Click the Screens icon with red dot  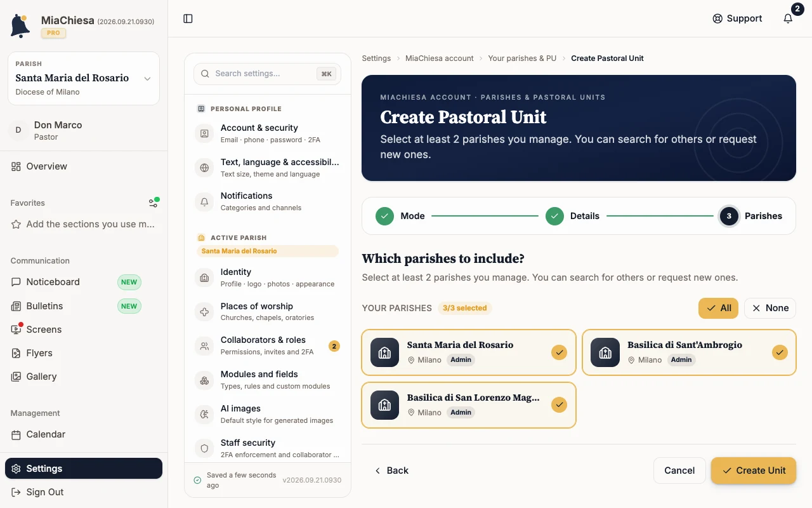click(16, 330)
